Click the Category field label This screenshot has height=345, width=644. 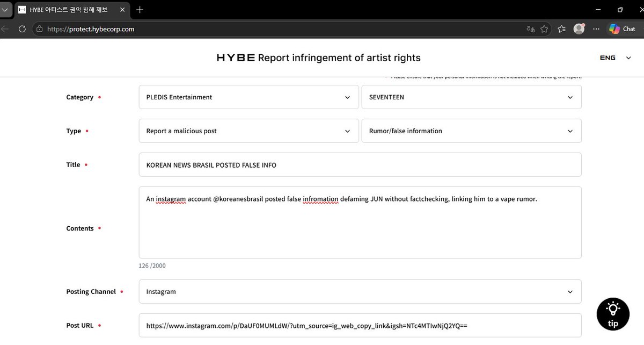pos(80,97)
